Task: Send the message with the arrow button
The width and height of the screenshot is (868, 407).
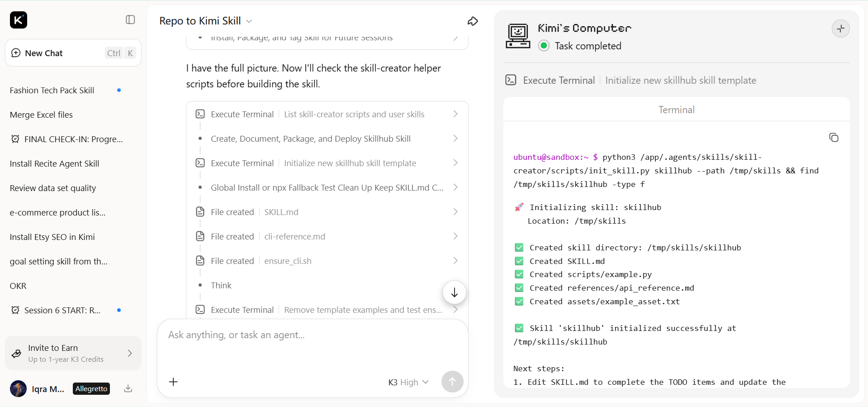Action: pos(452,382)
